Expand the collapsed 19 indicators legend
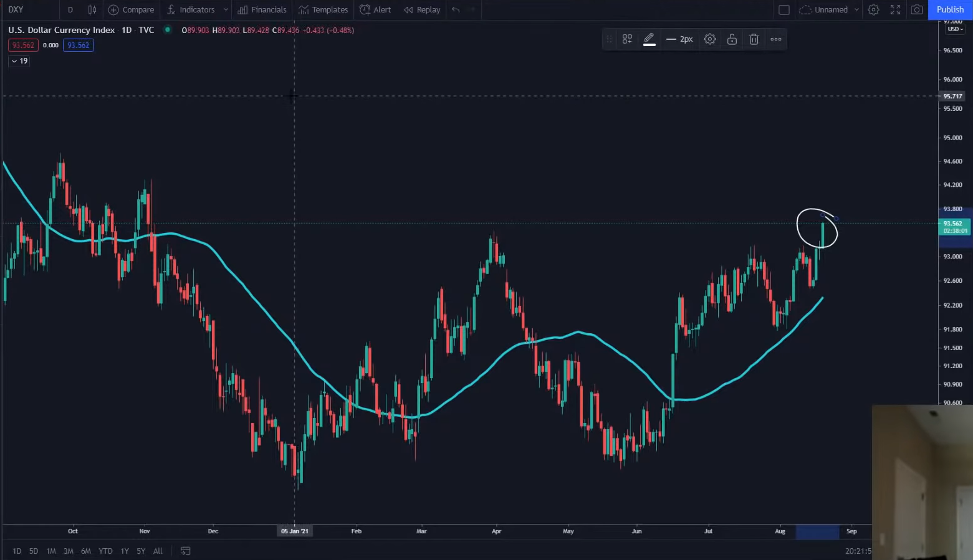This screenshot has width=973, height=560. tap(19, 61)
